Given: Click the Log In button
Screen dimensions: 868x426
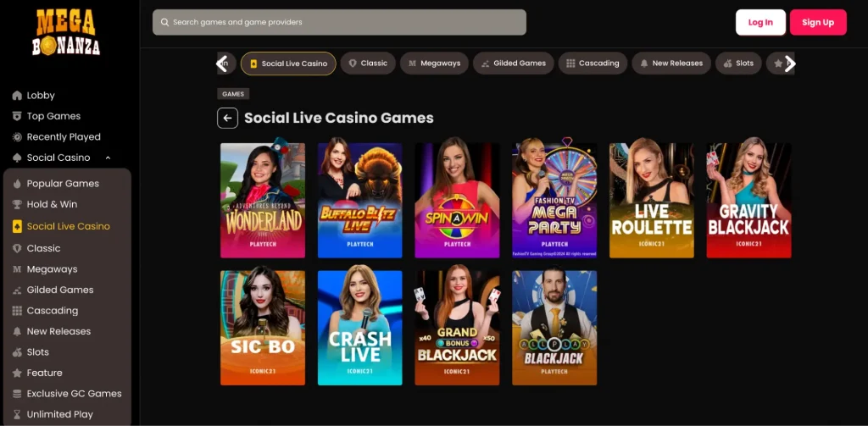Looking at the screenshot, I should click(x=760, y=22).
